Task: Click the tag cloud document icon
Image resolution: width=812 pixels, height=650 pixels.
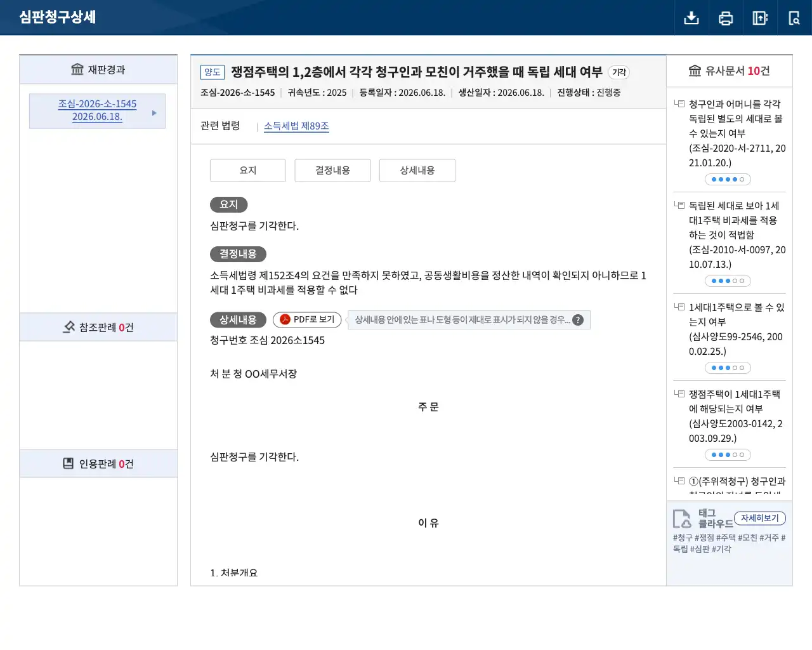Action: point(682,519)
